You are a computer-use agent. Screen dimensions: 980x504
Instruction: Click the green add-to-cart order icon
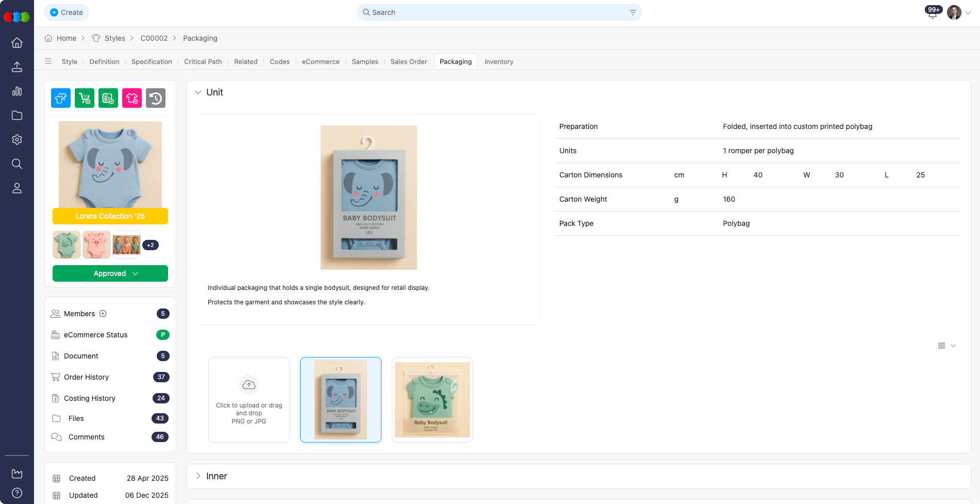[85, 98]
